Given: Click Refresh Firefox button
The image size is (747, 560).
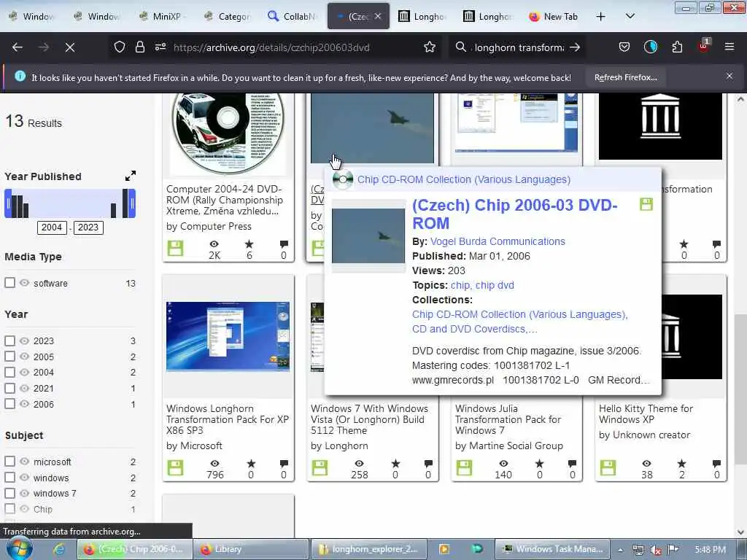Looking at the screenshot, I should pos(625,77).
